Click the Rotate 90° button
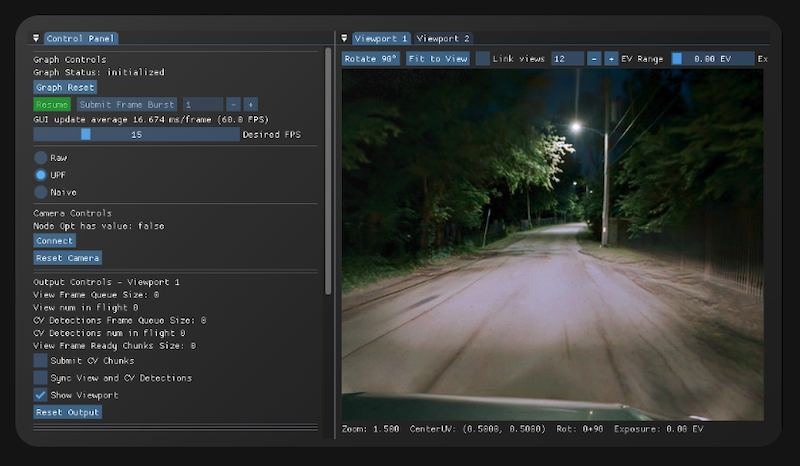 click(x=371, y=59)
